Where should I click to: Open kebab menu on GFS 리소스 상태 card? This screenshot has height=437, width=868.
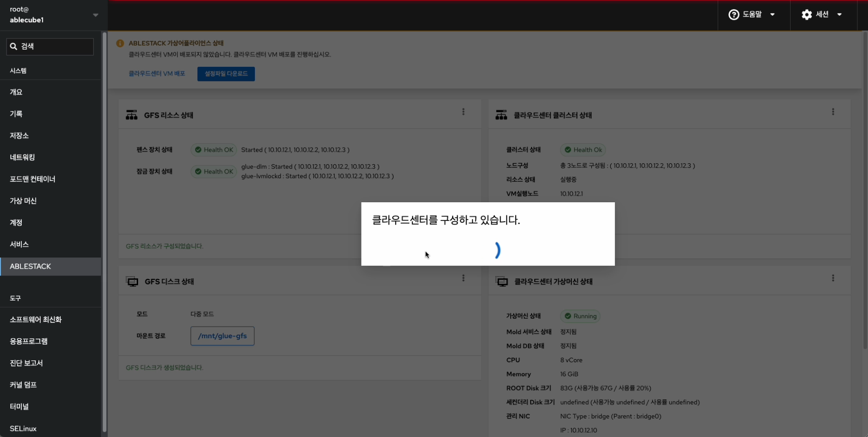[463, 112]
